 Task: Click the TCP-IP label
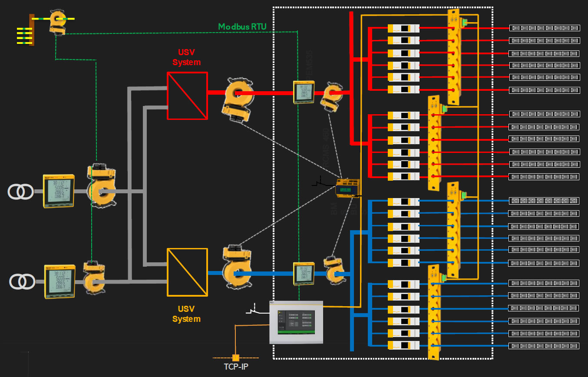click(236, 367)
